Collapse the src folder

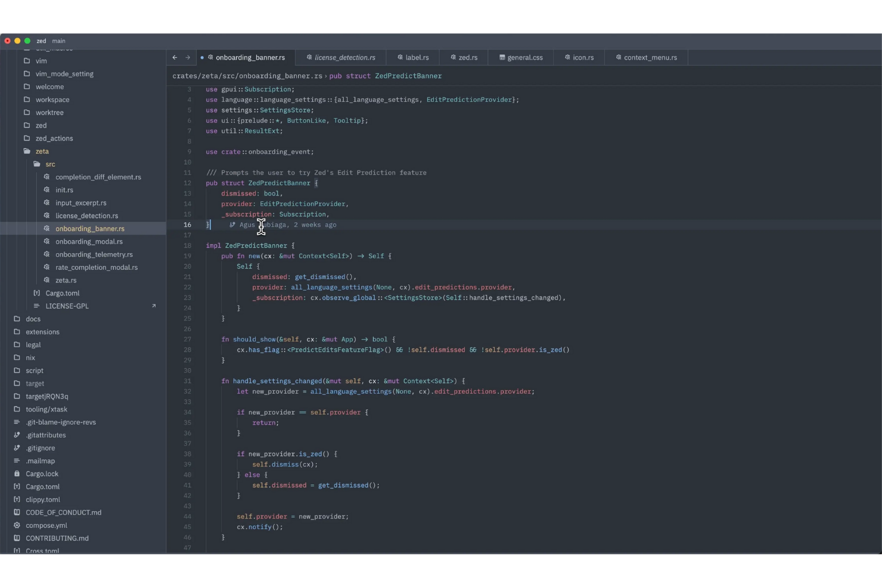pyautogui.click(x=50, y=164)
